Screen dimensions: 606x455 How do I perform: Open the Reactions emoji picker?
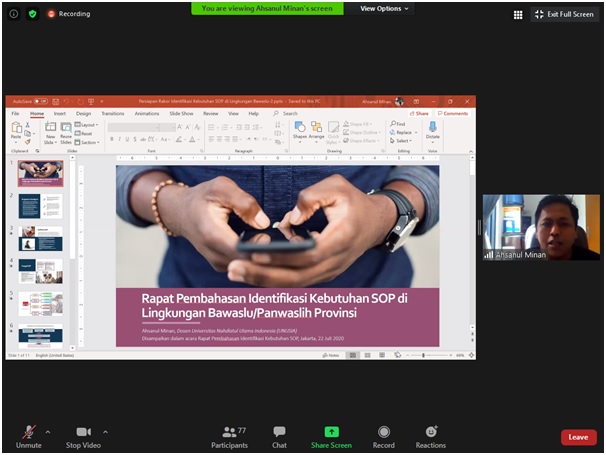point(431,431)
